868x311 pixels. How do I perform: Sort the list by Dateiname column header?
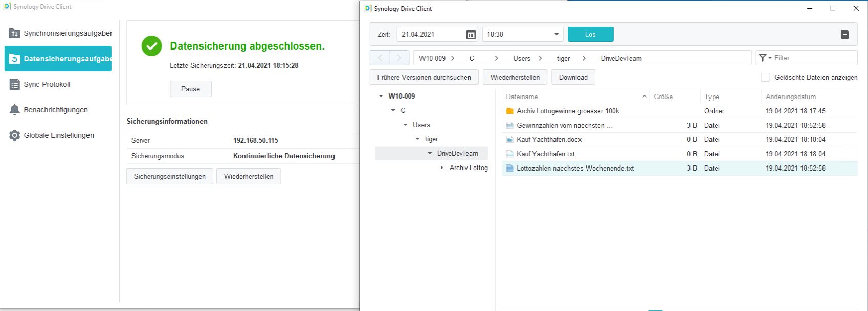pos(522,97)
